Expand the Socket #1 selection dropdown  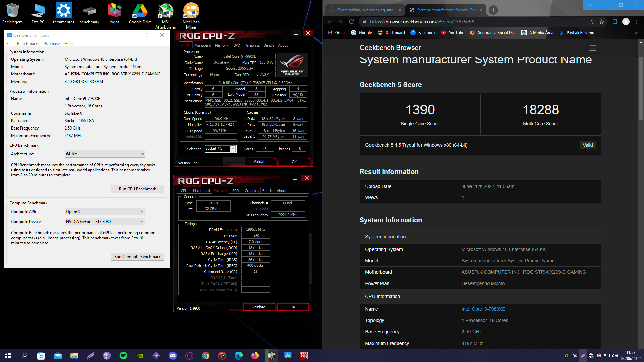pos(233,149)
